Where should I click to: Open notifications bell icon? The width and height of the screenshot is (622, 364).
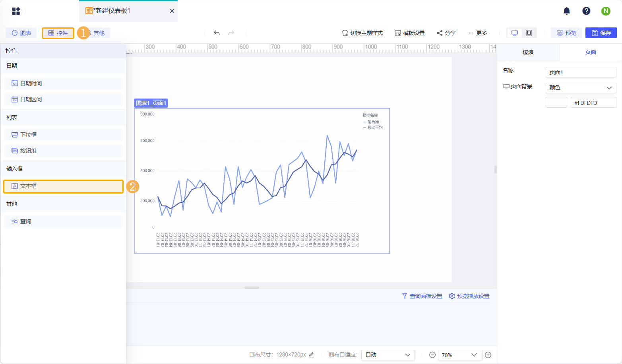click(x=567, y=11)
